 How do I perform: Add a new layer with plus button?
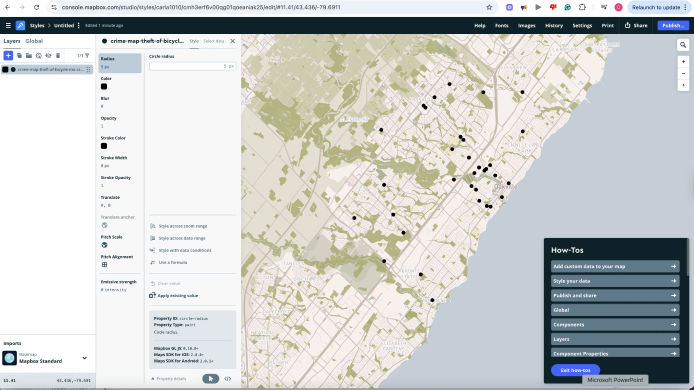click(x=8, y=55)
